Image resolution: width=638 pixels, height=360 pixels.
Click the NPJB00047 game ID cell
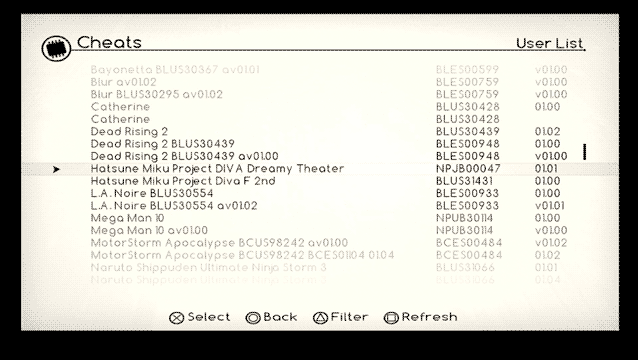(468, 169)
